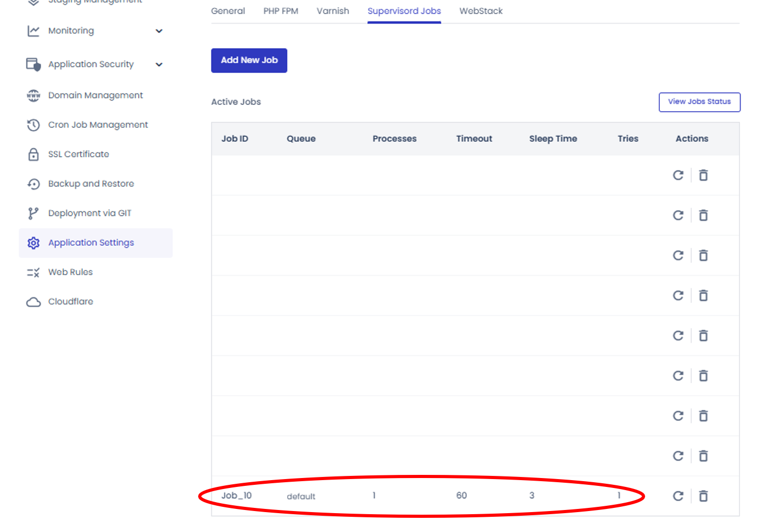This screenshot has width=762, height=532.
Task: Go to Deployment via GIT
Action: [x=90, y=213]
